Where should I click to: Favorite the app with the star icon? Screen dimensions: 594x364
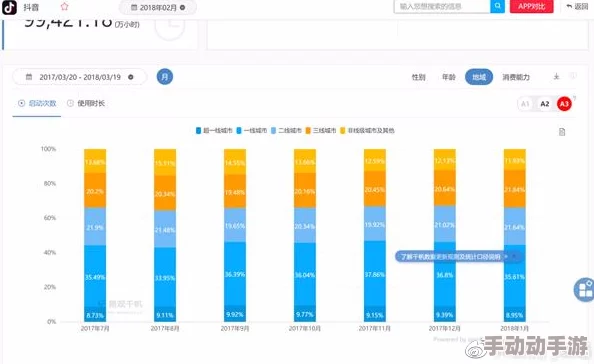tap(64, 6)
